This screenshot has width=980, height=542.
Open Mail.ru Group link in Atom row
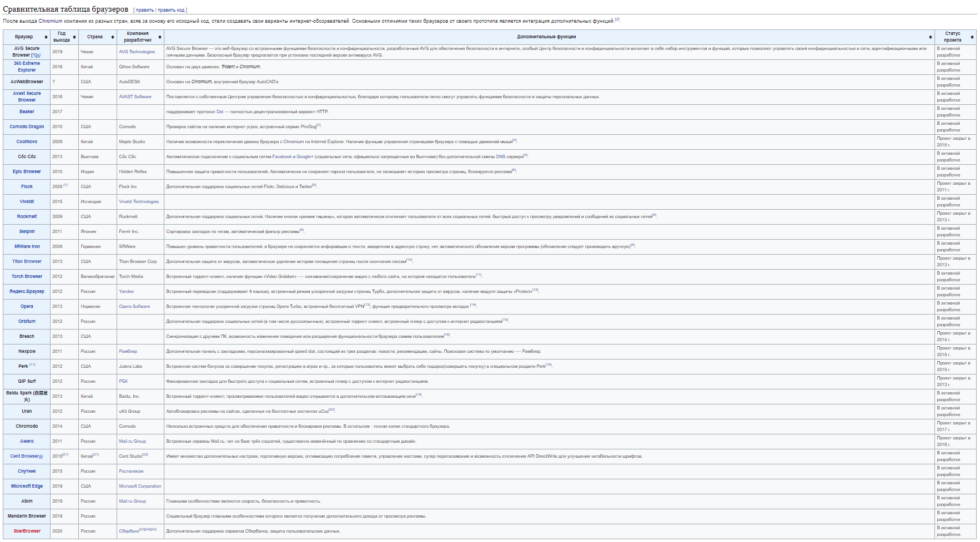[x=132, y=501]
